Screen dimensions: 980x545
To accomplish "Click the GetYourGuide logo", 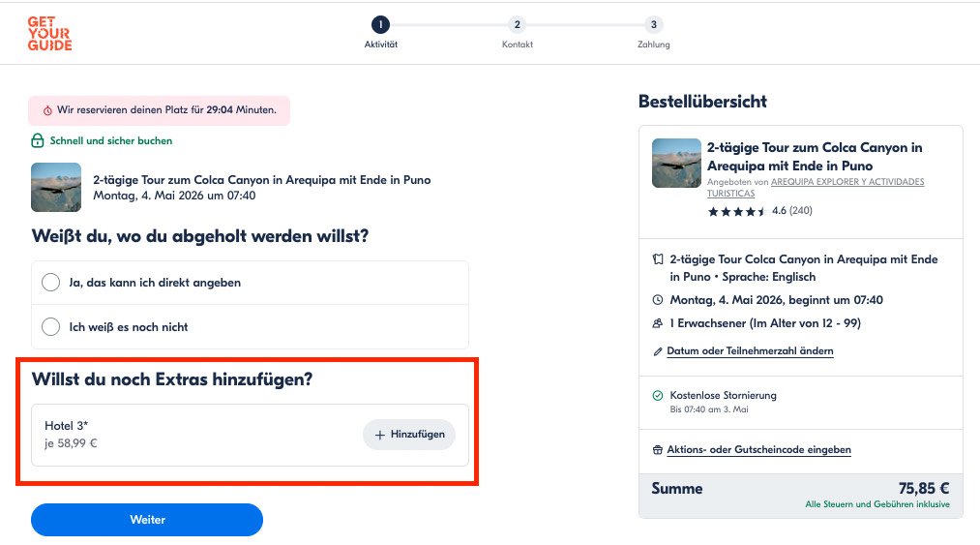I will coord(49,33).
